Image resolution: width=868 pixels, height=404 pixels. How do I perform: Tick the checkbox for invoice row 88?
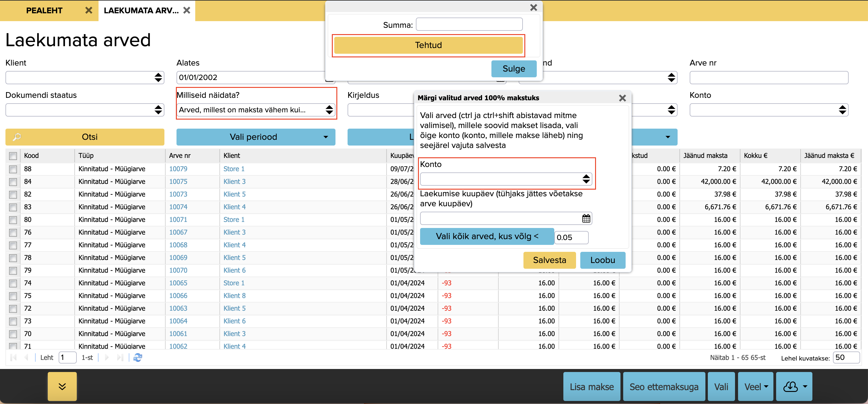pyautogui.click(x=13, y=169)
